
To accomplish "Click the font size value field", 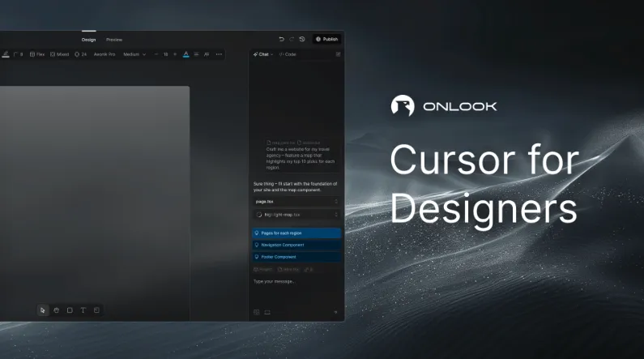I will [x=165, y=54].
